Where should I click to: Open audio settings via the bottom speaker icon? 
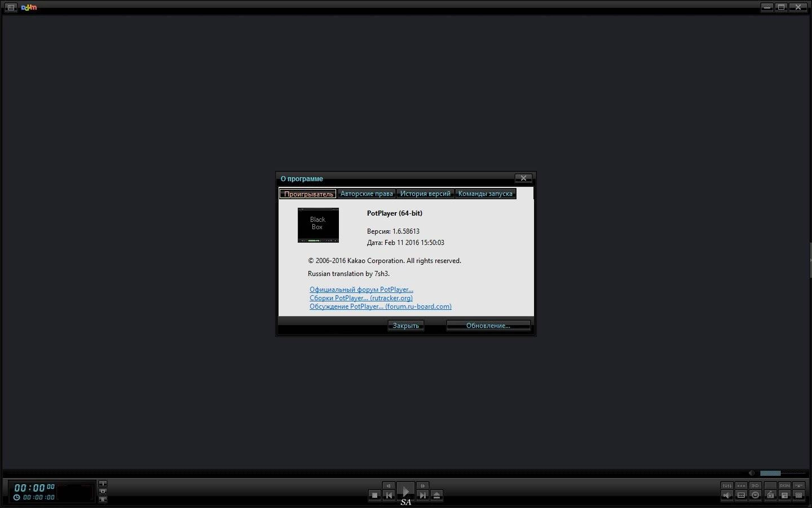coord(727,495)
